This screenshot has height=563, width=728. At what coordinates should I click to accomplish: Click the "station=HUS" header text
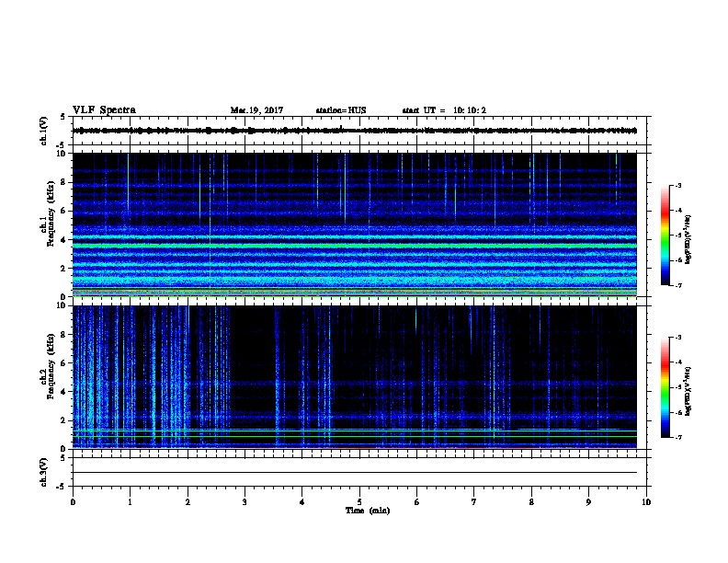[x=341, y=110]
